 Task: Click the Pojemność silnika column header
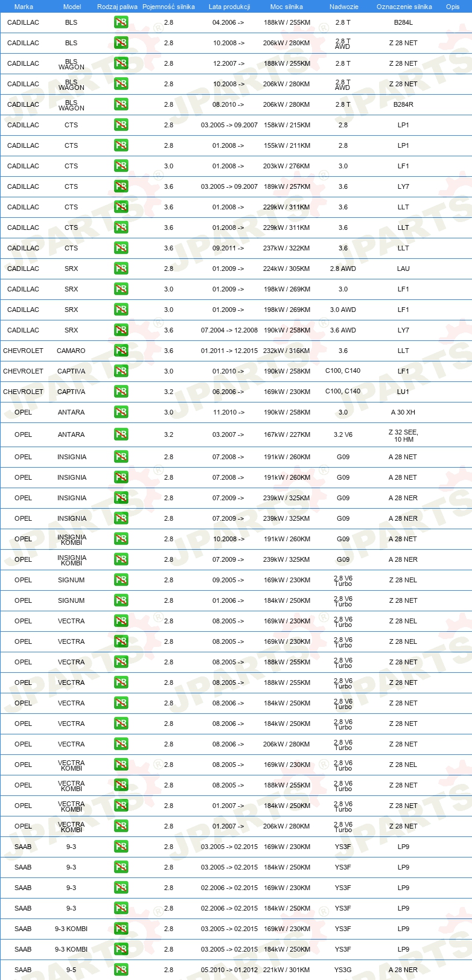pyautogui.click(x=168, y=7)
